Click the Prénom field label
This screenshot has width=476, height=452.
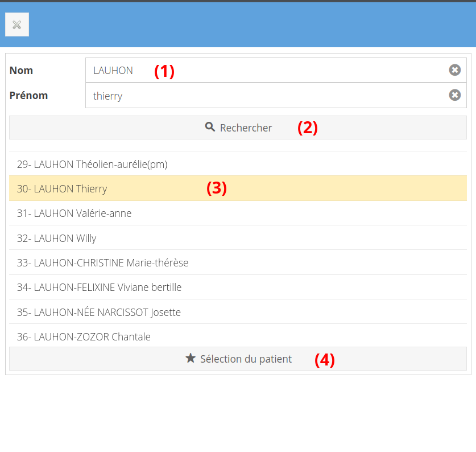coord(28,96)
